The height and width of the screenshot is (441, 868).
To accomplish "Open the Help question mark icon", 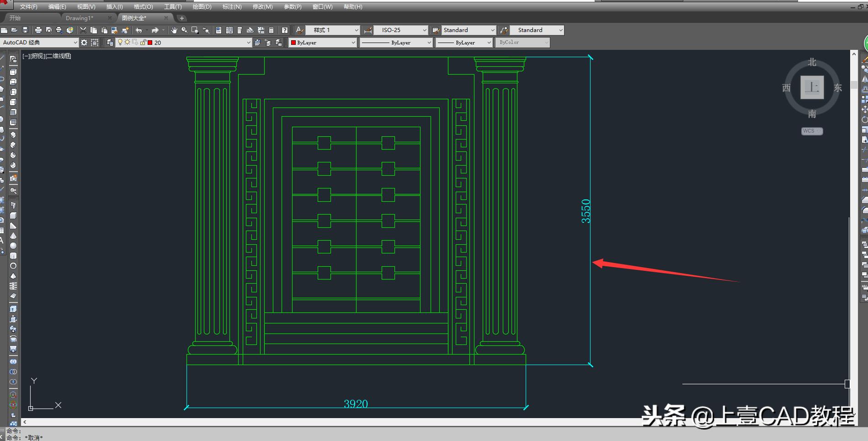I will point(285,30).
